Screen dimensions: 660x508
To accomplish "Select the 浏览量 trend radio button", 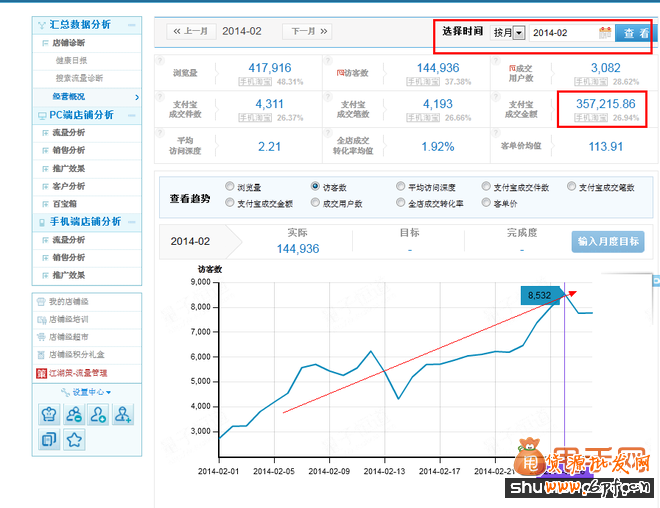I will click(230, 187).
